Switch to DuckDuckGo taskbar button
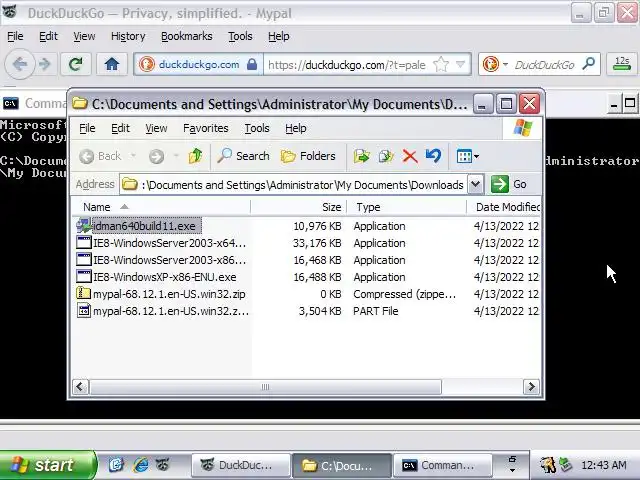Viewport: 640px width, 480px height. point(241,465)
